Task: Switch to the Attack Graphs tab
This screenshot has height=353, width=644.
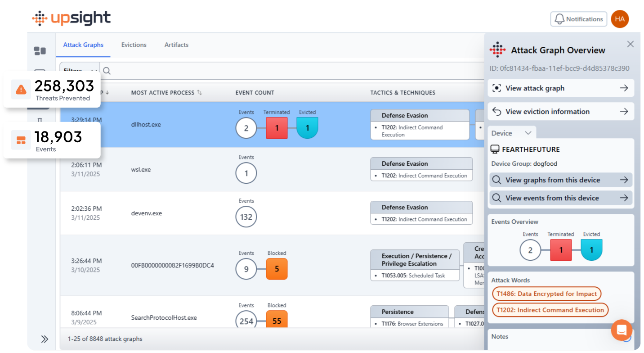Action: (83, 45)
